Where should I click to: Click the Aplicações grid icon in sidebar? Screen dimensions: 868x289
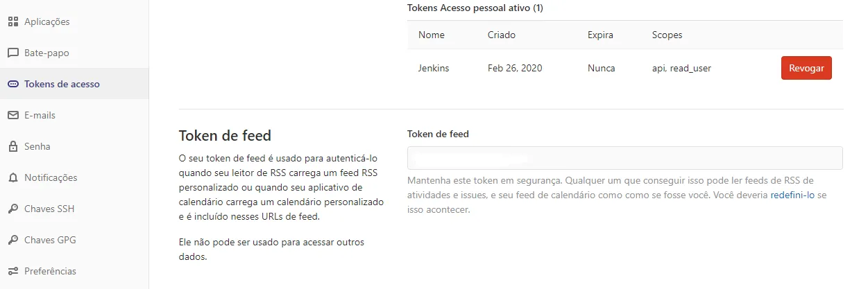tap(12, 21)
